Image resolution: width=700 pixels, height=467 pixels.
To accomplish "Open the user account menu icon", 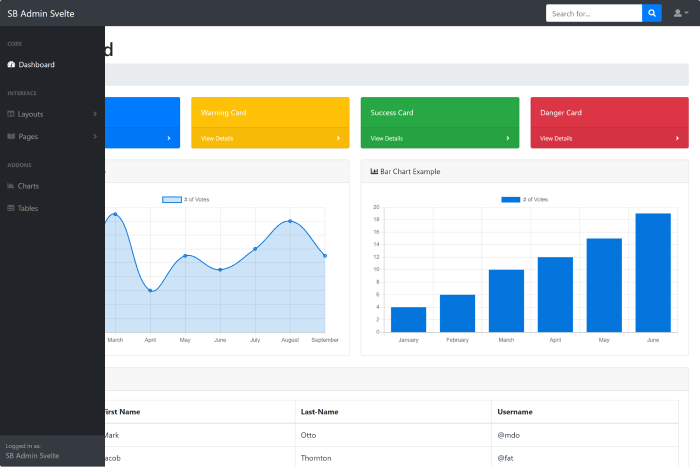I will point(681,13).
